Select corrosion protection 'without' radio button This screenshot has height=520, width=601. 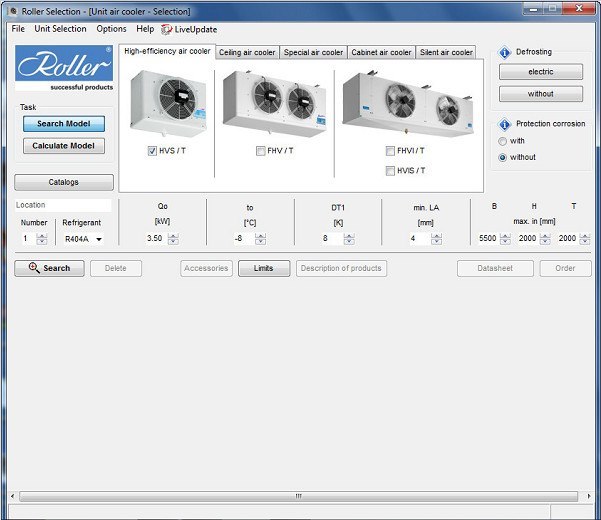(502, 157)
